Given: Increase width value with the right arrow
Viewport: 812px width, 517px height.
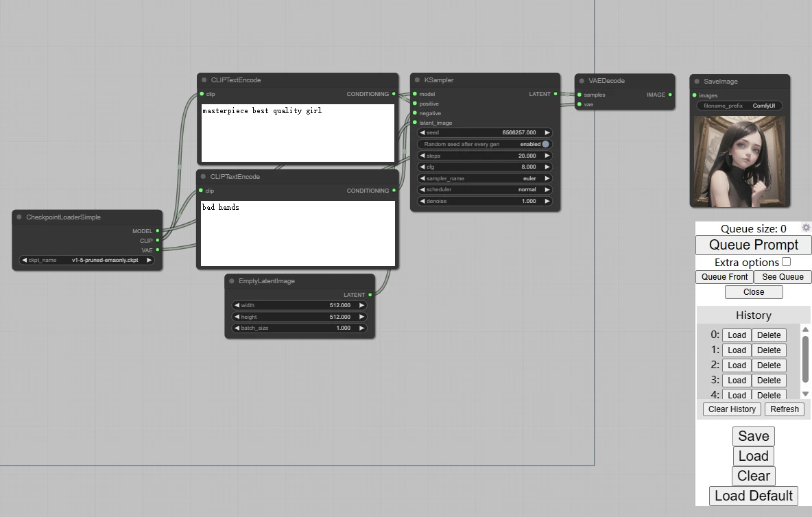Looking at the screenshot, I should click(x=361, y=305).
